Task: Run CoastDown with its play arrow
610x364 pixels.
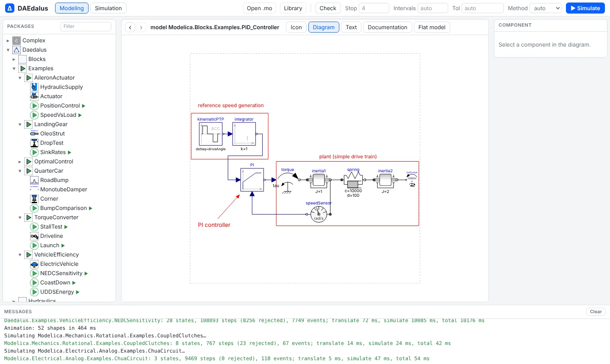Action: coord(74,283)
